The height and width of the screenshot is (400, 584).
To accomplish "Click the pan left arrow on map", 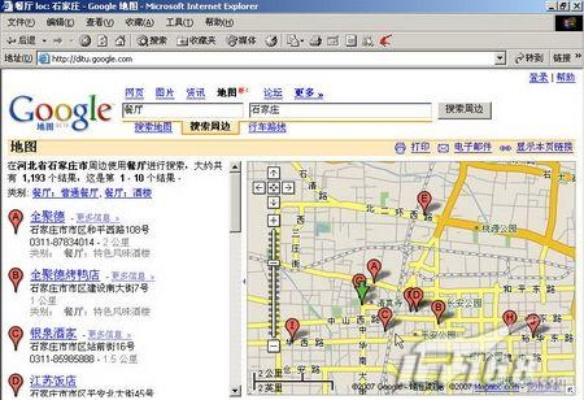I will pos(260,187).
